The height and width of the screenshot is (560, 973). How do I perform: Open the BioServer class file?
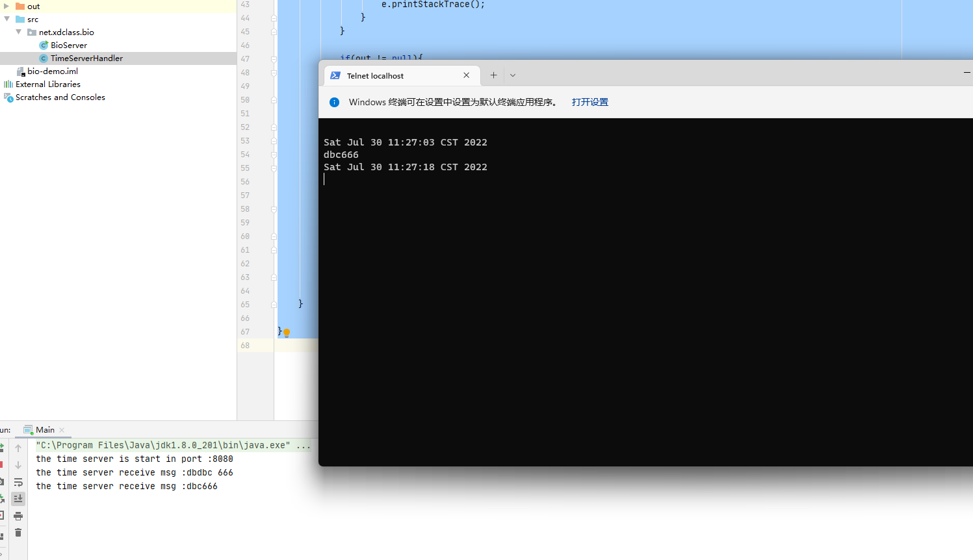[69, 45]
